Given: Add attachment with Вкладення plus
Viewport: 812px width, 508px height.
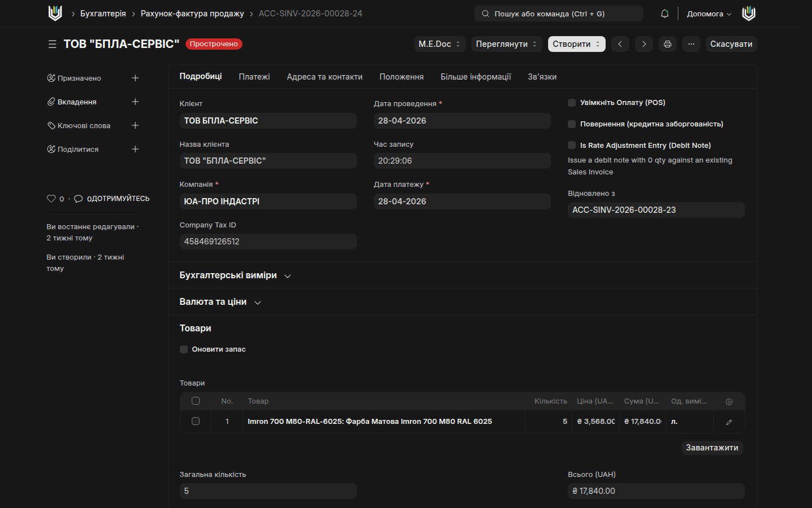Looking at the screenshot, I should [135, 102].
